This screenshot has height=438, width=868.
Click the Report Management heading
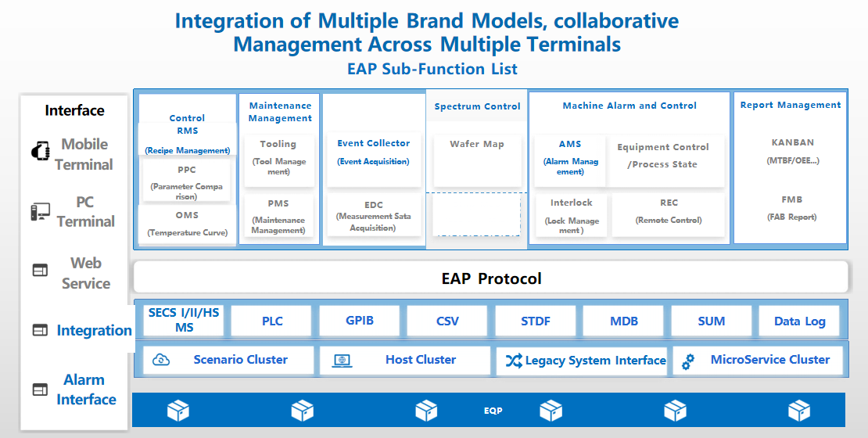click(x=791, y=105)
